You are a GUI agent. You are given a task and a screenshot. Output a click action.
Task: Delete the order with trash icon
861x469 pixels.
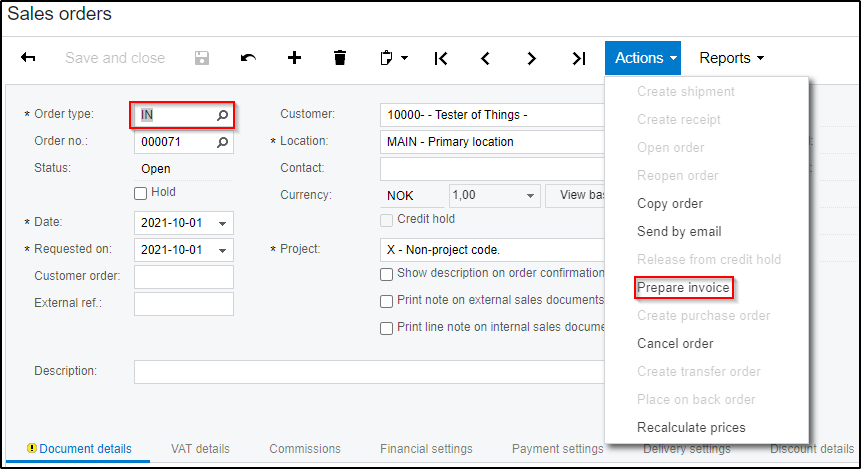tap(340, 58)
